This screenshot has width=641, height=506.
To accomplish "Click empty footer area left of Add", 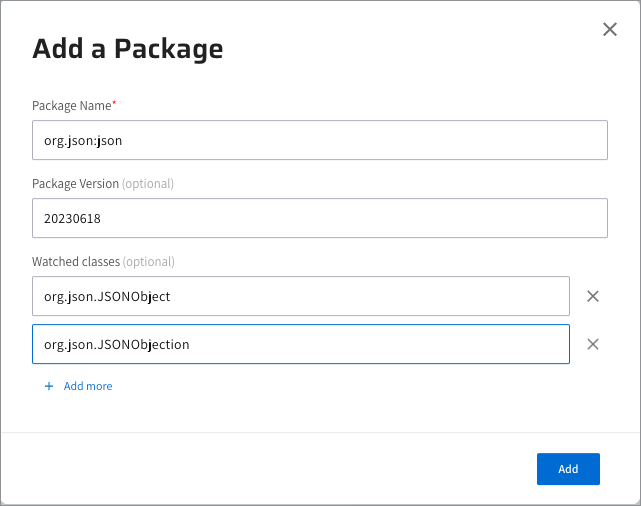I will pyautogui.click(x=280, y=469).
